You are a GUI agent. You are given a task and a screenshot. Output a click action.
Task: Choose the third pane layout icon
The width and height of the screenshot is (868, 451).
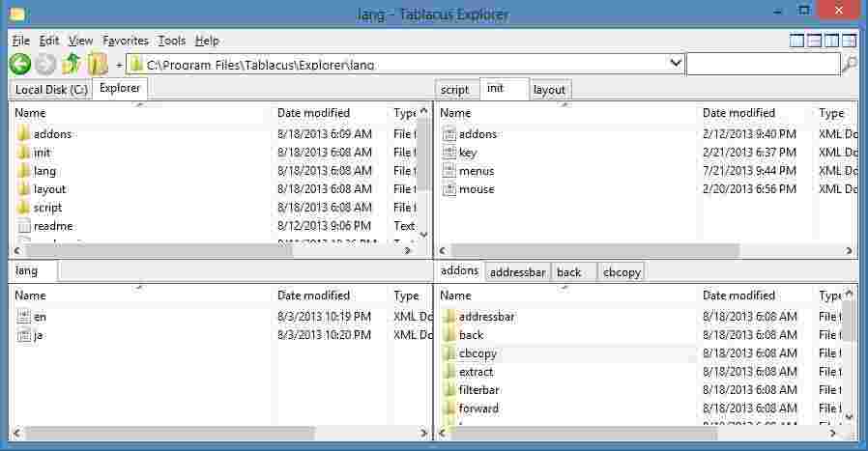tap(831, 41)
